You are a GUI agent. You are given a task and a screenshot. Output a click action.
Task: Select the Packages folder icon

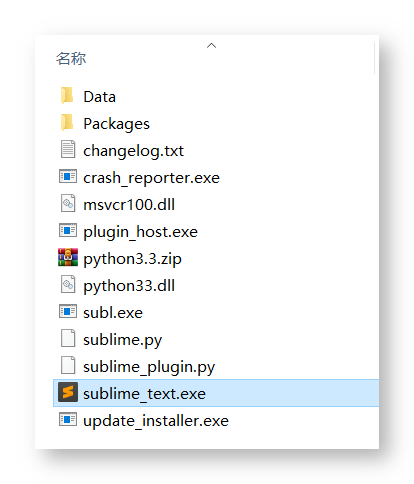[x=68, y=123]
